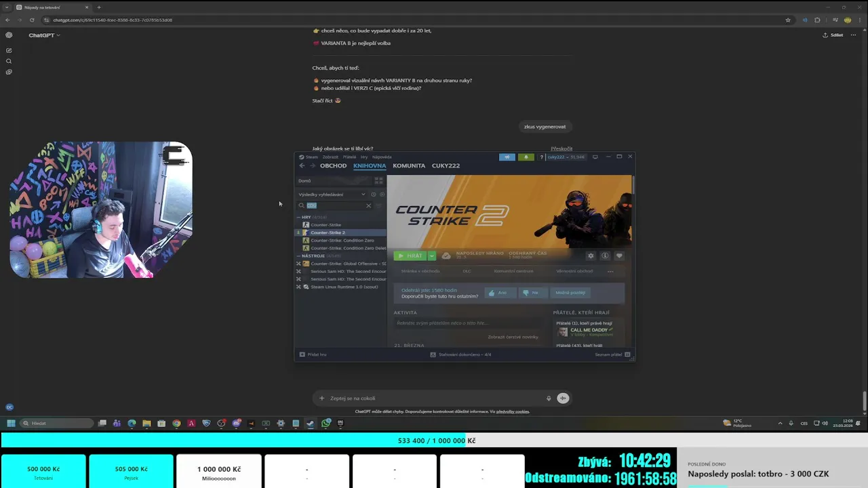This screenshot has height=488, width=868.
Task: Recommend game with Ano thumbs up
Action: pos(499,293)
